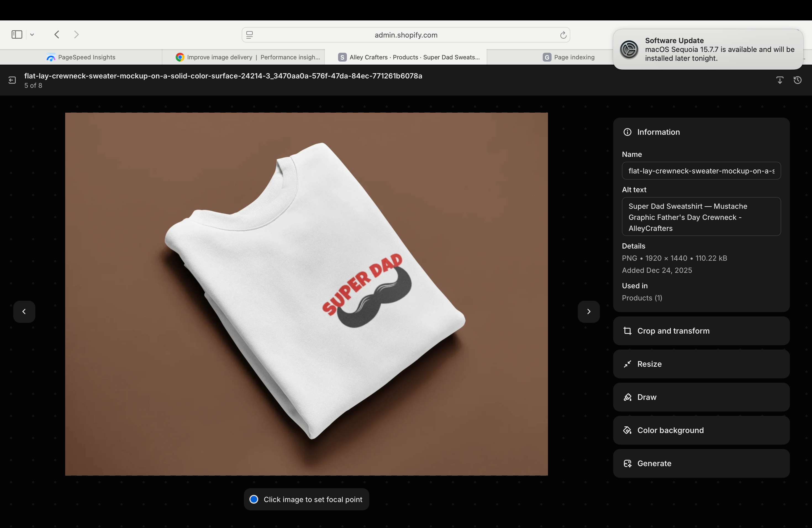Click the browser forward arrow

(77, 35)
